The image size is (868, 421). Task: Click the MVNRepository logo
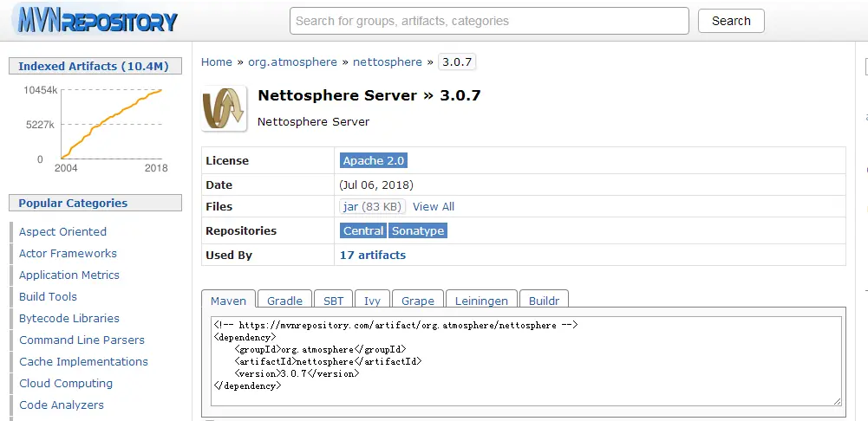[95, 21]
